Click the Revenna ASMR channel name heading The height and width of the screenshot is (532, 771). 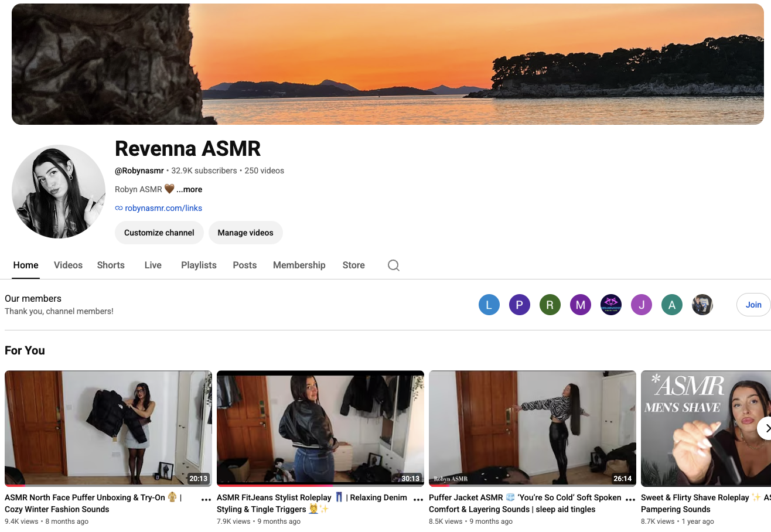[187, 149]
